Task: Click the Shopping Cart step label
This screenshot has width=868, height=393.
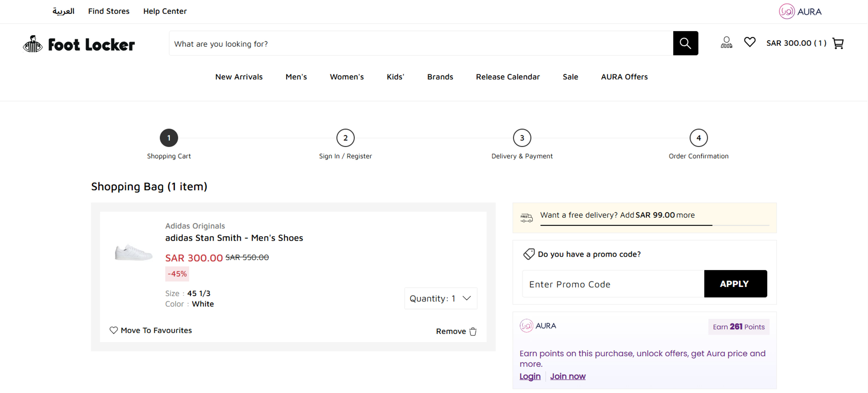Action: click(x=169, y=156)
